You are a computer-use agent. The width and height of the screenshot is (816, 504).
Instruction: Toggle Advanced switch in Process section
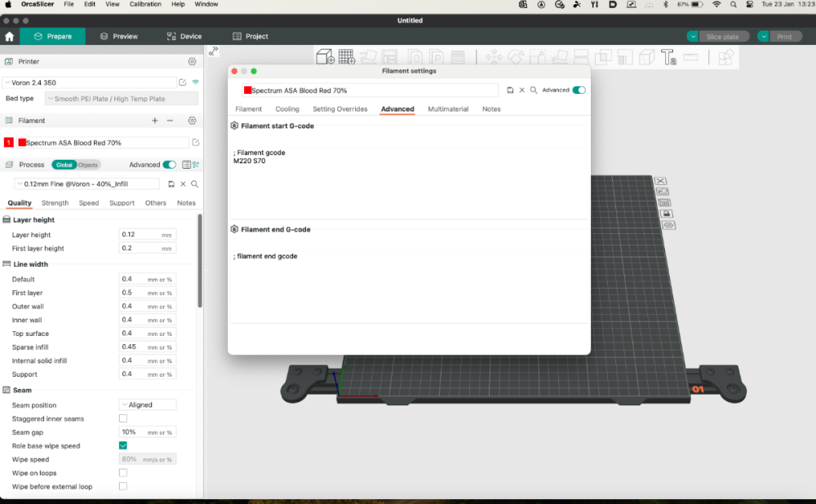169,165
